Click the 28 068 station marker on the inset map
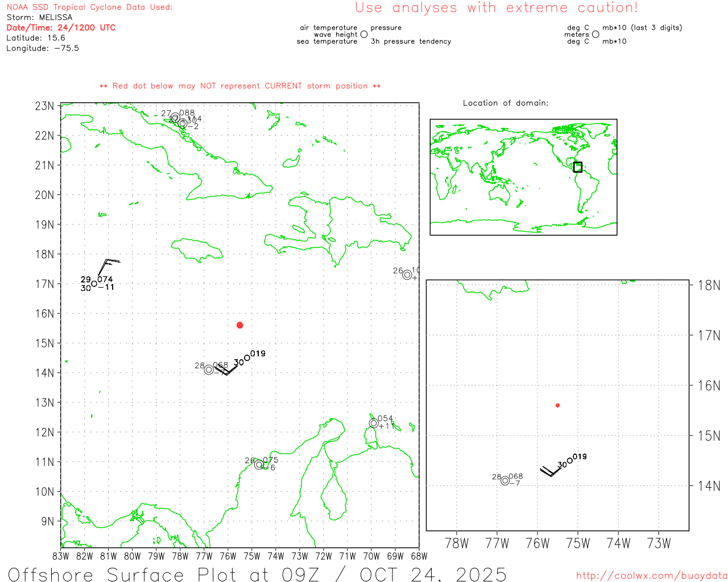728x582 pixels. click(x=505, y=481)
